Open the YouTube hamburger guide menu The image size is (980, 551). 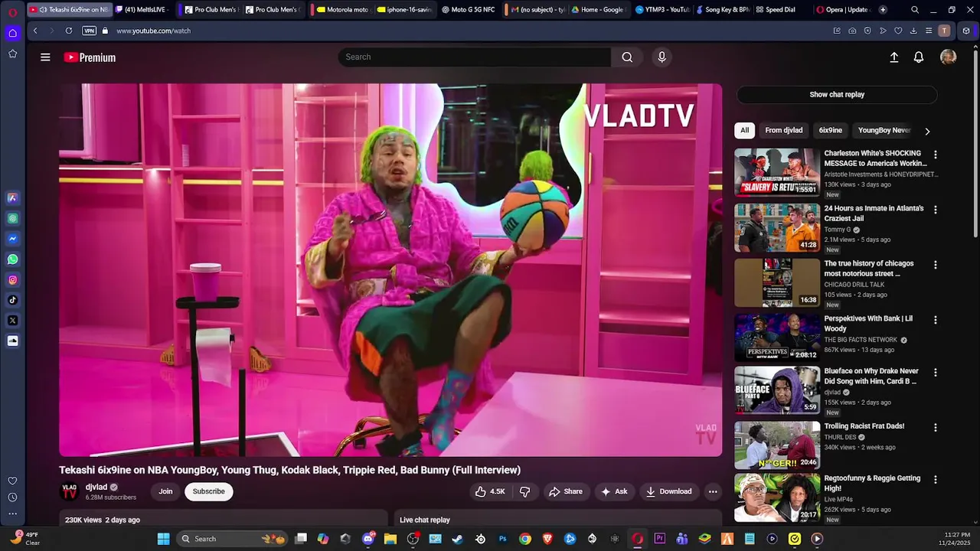[x=45, y=57]
